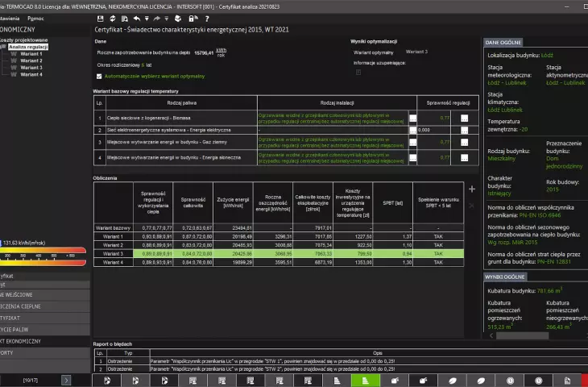Screen dimensions: 588x387
Task: Click the Łódź Lublinek climate station value
Action: (x=505, y=110)
